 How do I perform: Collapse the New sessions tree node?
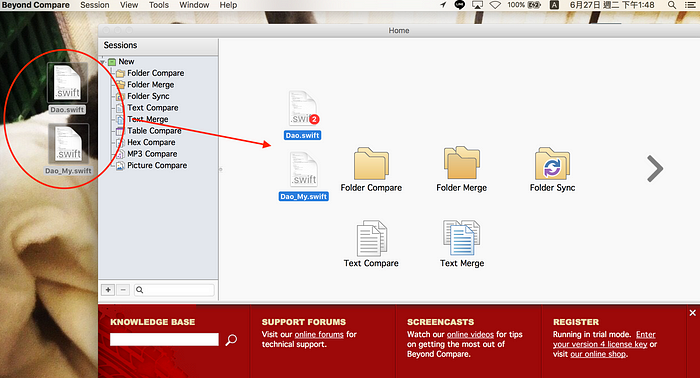click(103, 62)
